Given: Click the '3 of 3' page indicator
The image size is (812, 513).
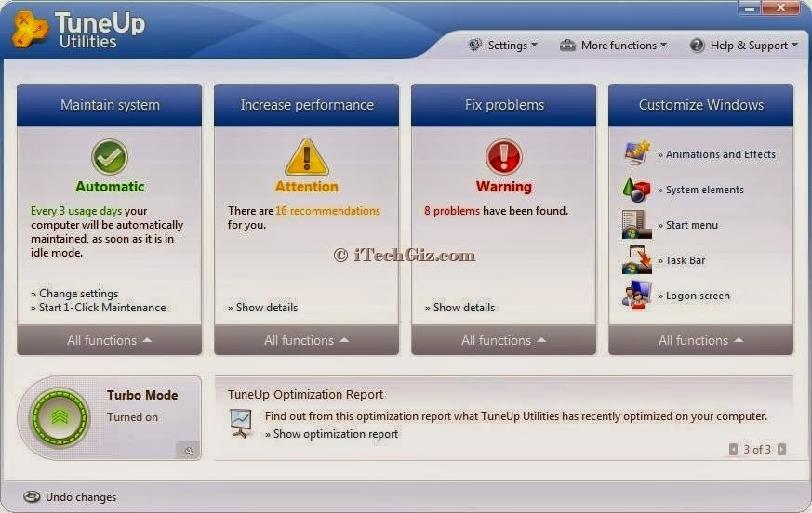Looking at the screenshot, I should [757, 449].
